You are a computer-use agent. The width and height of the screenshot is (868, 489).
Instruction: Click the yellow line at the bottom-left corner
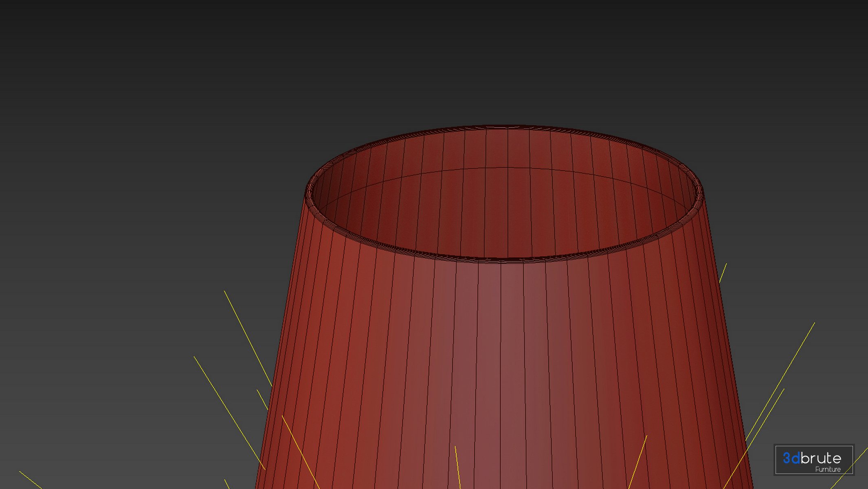point(31,480)
